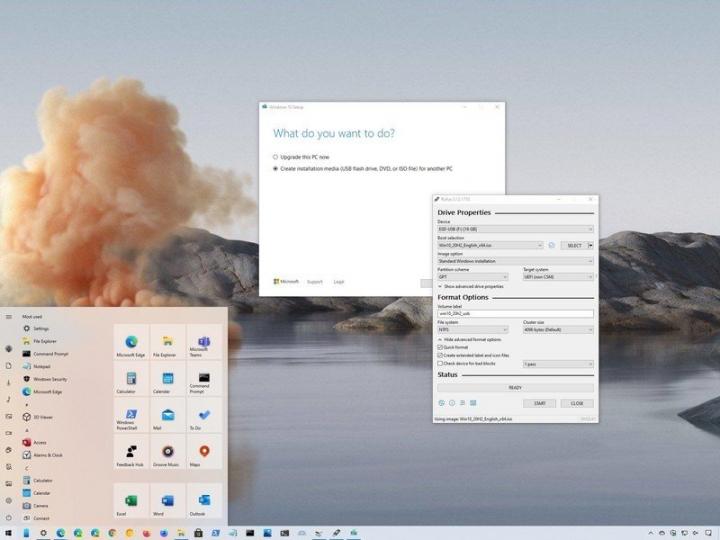Click the Support link in Windows Setup
The width and height of the screenshot is (720, 540).
pyautogui.click(x=314, y=282)
